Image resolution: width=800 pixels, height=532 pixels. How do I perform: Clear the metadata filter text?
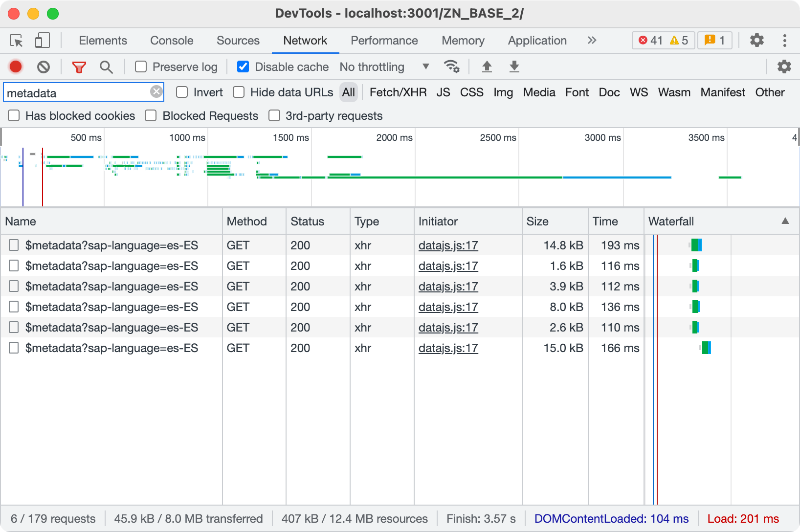pyautogui.click(x=156, y=92)
